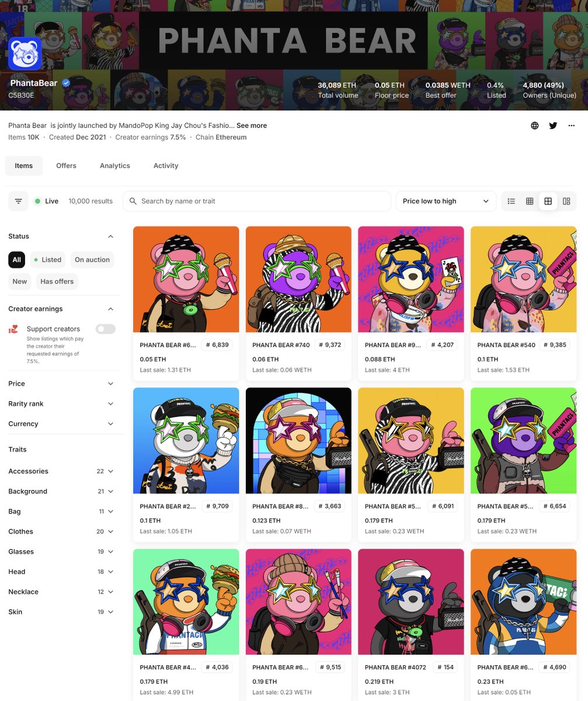This screenshot has width=588, height=701.
Task: Click the 36,089 ETH Total volume stat
Action: click(x=338, y=90)
